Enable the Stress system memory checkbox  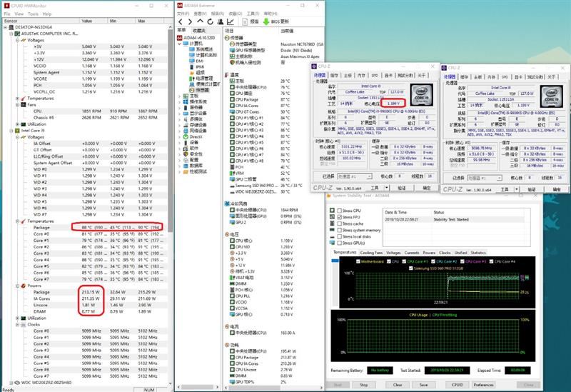tap(340, 230)
